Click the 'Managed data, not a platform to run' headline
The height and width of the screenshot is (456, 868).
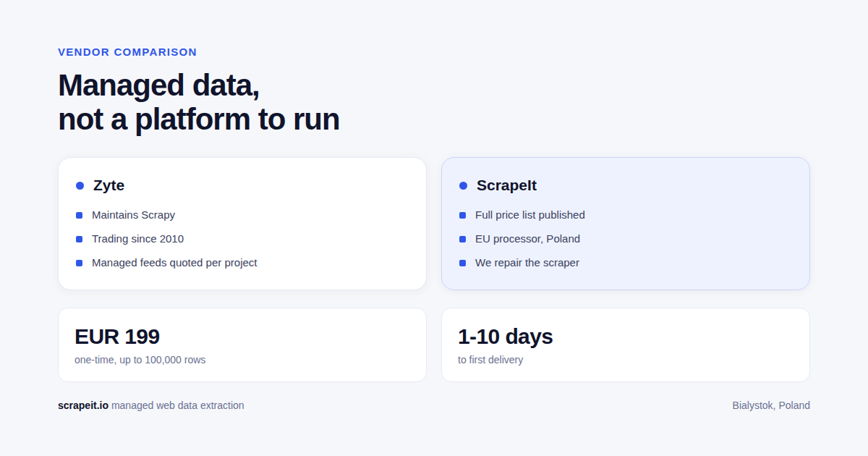pos(199,102)
